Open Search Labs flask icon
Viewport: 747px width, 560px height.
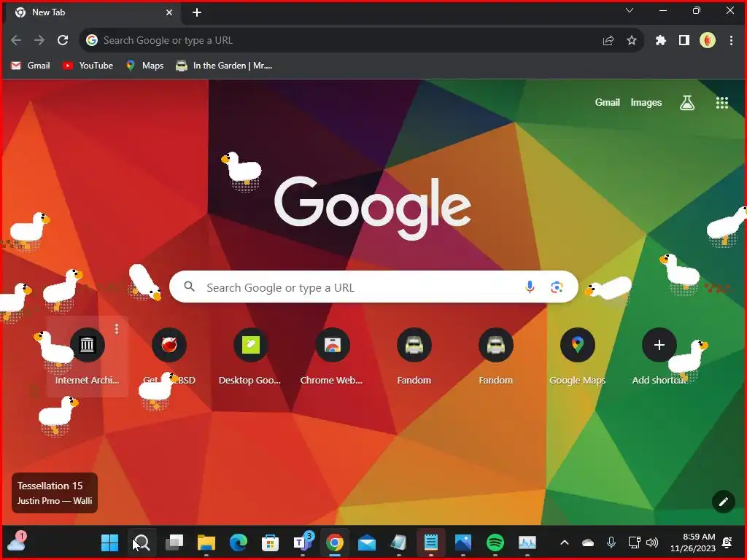(687, 102)
